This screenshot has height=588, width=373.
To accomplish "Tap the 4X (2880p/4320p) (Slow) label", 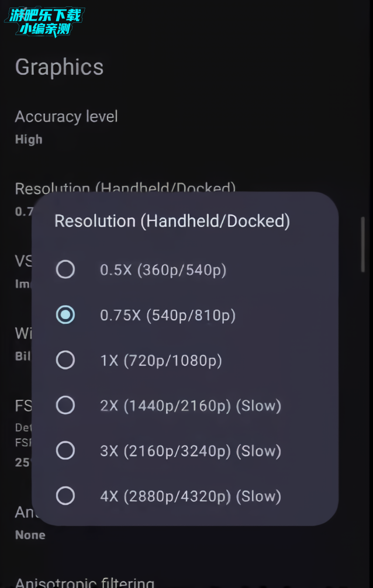I will click(191, 496).
